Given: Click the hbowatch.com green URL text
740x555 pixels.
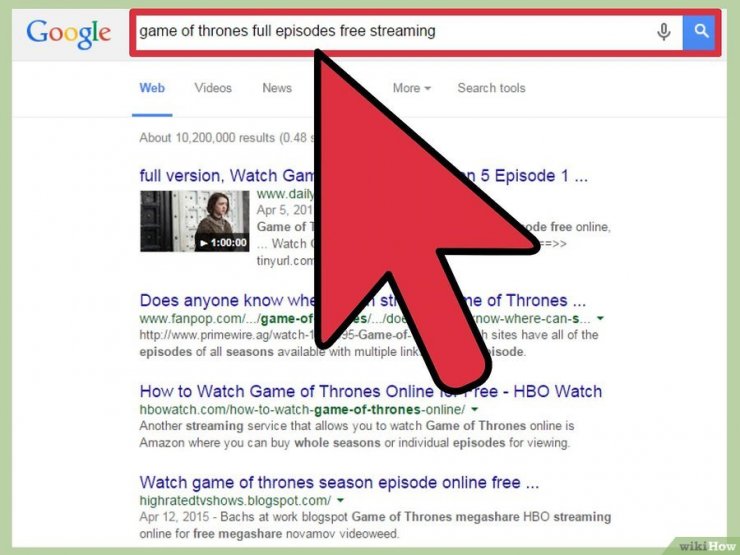Looking at the screenshot, I should point(302,409).
